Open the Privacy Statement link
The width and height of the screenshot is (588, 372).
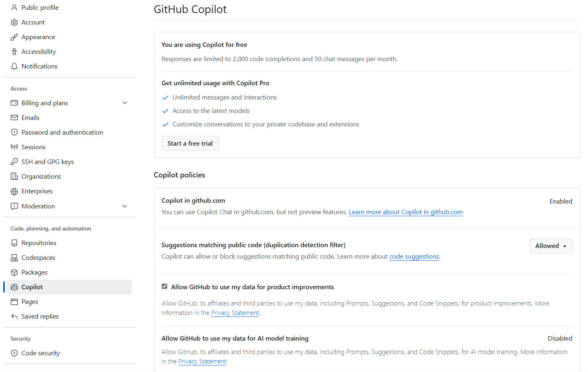click(235, 312)
